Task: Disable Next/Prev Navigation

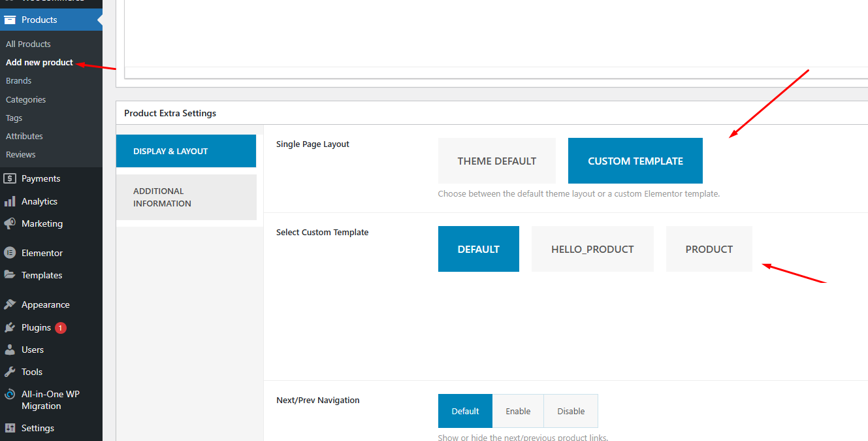Action: point(570,411)
